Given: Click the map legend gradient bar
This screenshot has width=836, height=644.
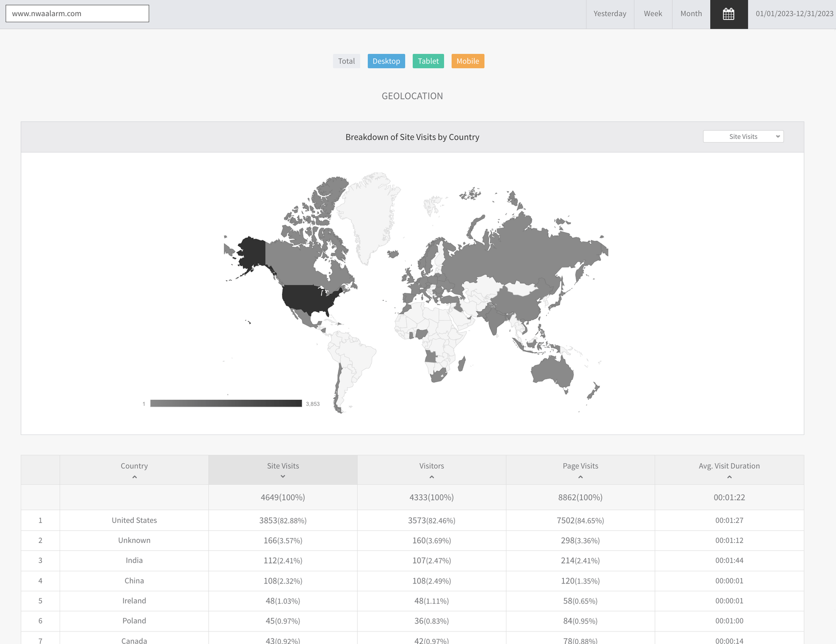Looking at the screenshot, I should [x=226, y=403].
